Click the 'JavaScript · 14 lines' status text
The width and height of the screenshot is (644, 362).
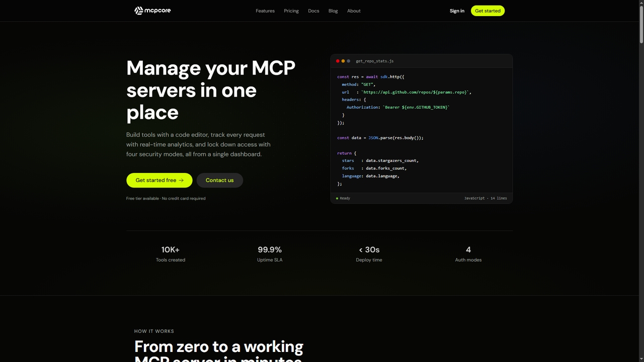486,198
